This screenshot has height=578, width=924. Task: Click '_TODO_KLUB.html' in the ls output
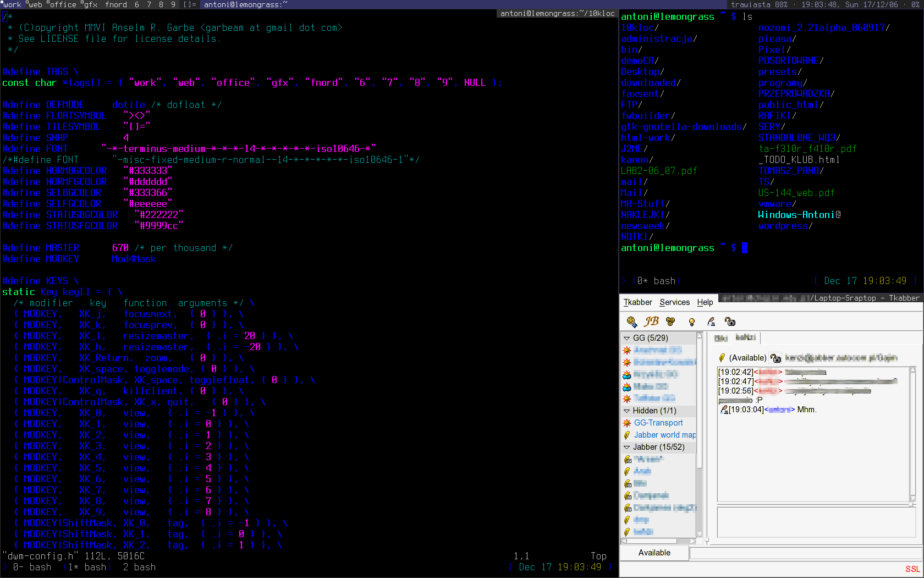[799, 160]
